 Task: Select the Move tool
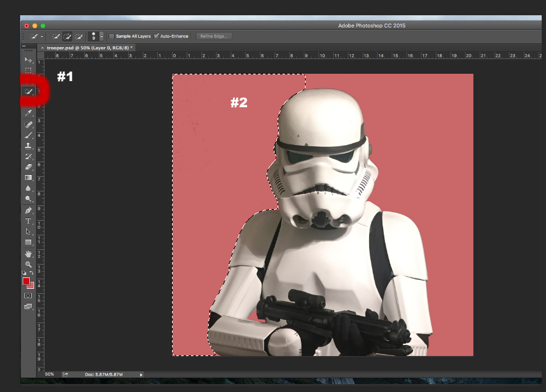pos(28,60)
